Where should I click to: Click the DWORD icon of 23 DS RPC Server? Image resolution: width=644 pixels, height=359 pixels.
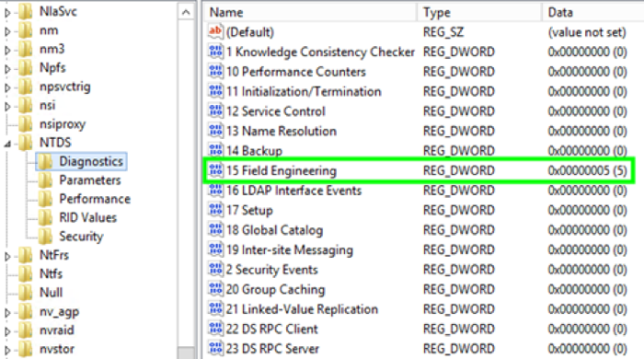pos(215,348)
